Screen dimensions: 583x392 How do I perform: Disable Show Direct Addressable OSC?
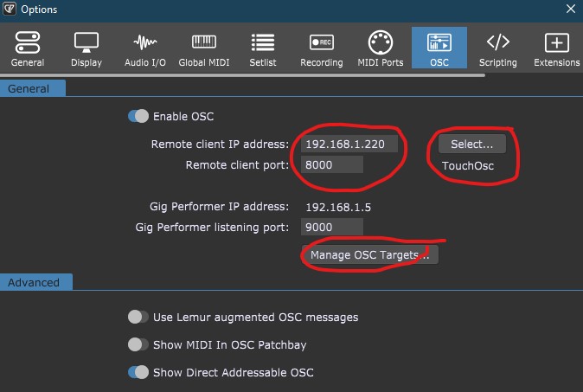(138, 372)
